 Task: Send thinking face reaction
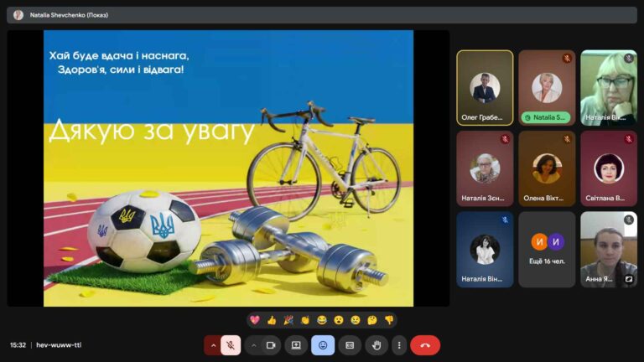[372, 320]
